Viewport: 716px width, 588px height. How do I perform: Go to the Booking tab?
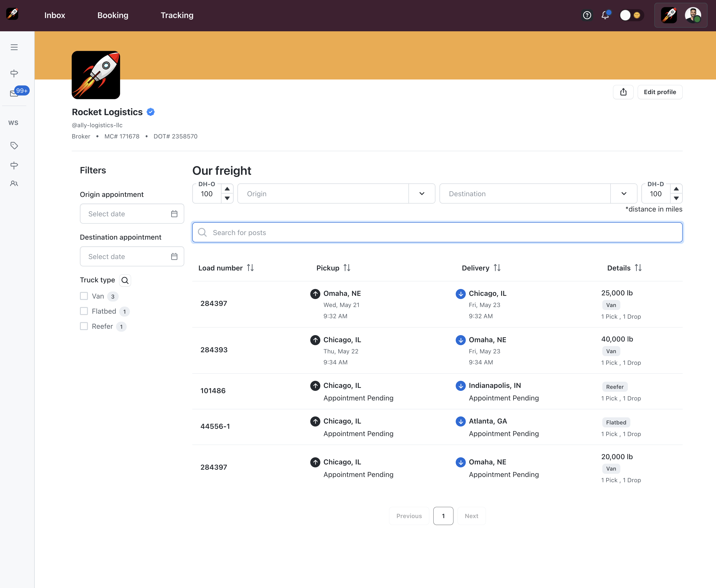click(x=113, y=15)
